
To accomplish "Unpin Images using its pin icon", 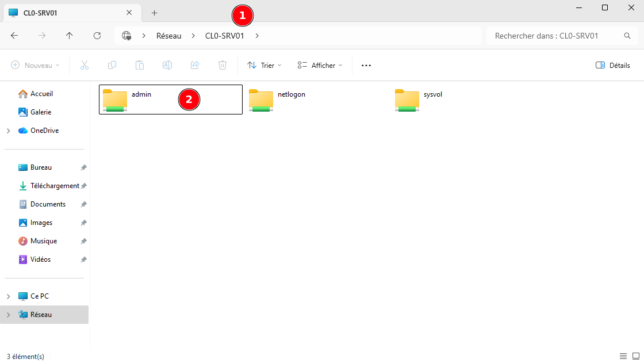I will tap(84, 223).
